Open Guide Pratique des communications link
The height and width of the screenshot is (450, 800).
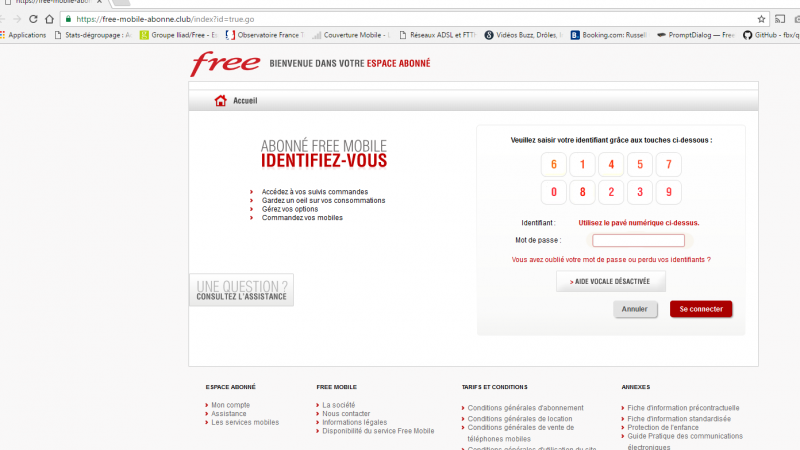point(685,441)
